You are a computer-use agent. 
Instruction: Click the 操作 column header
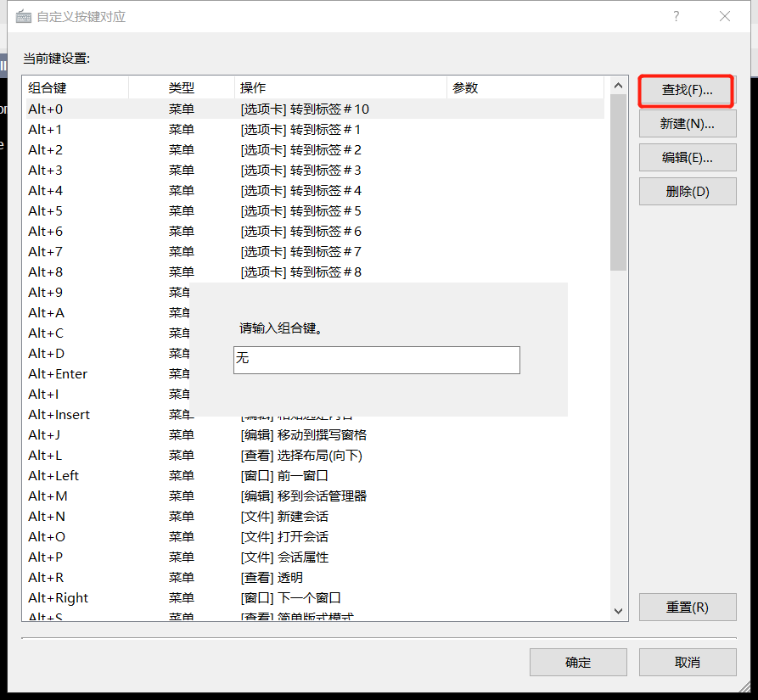[x=255, y=87]
